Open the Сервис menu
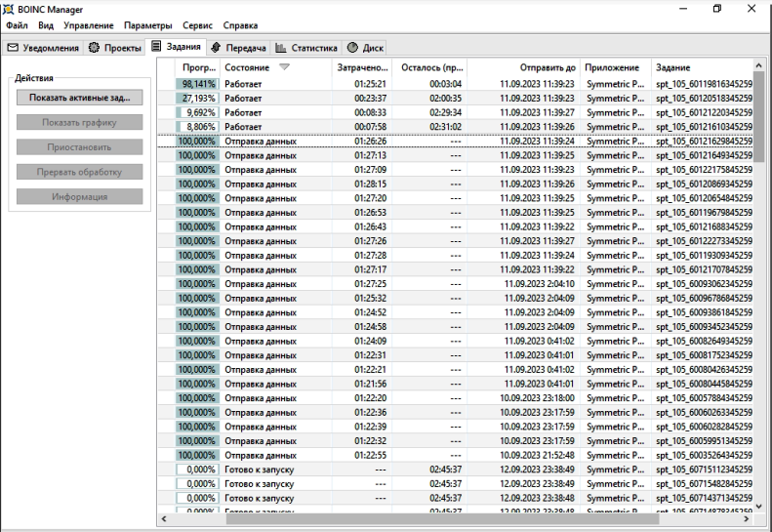 197,25
